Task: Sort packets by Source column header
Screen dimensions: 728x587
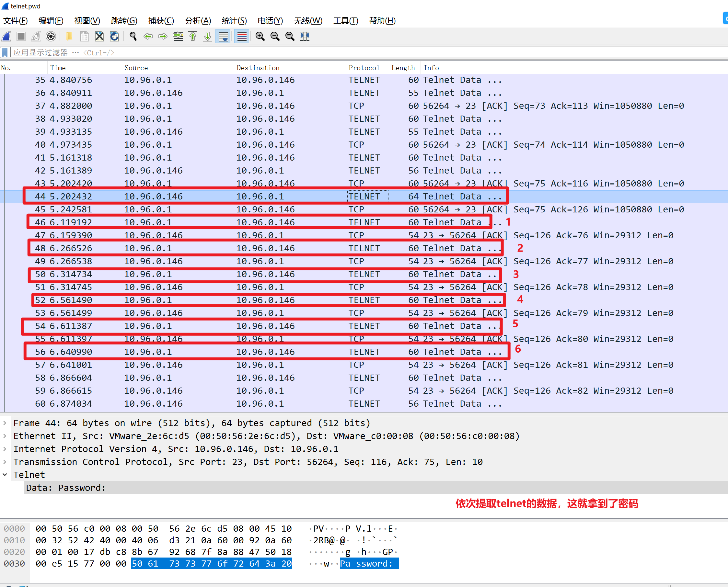Action: 136,68
